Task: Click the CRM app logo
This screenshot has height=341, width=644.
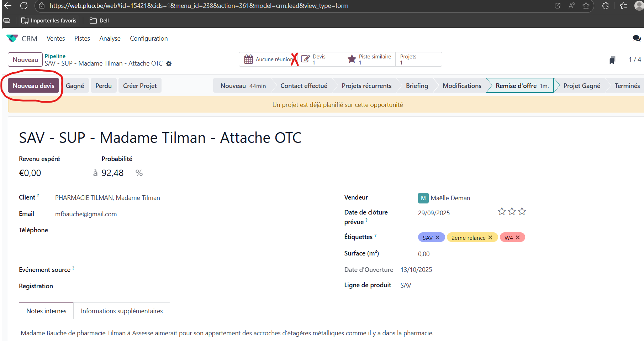Action: click(12, 38)
